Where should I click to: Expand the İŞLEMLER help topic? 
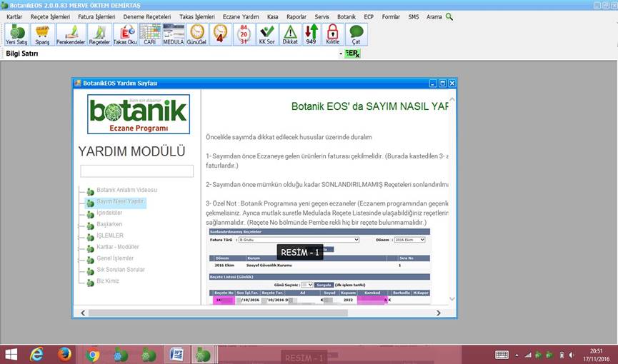point(110,236)
